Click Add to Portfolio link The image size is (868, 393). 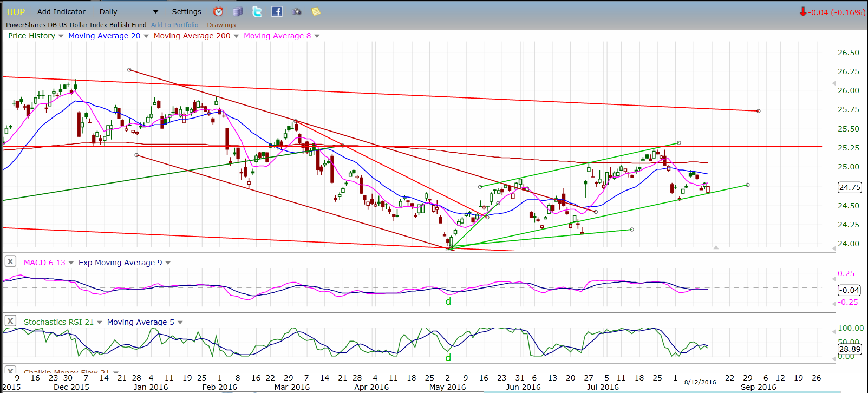pos(174,25)
